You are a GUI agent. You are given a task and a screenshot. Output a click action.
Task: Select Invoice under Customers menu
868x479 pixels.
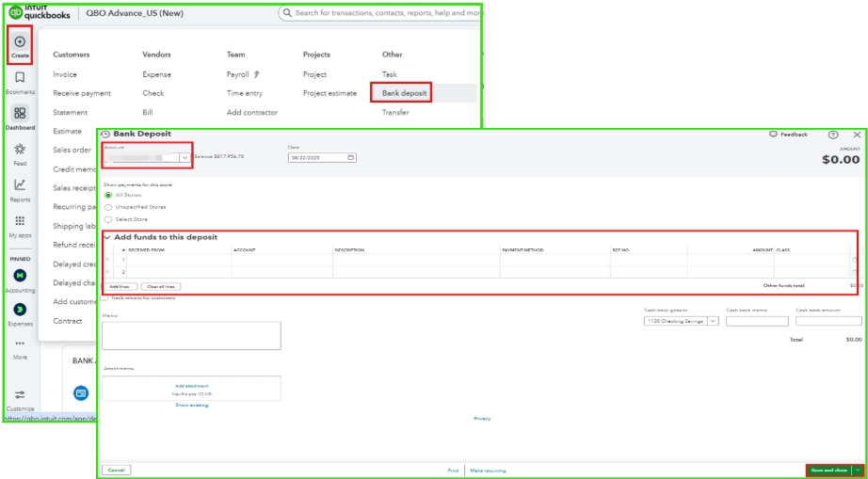point(65,74)
